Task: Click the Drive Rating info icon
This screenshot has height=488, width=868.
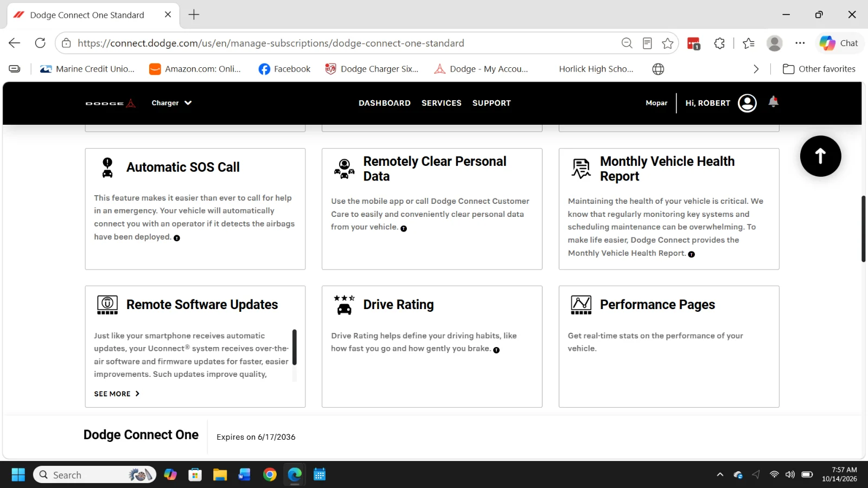Action: (496, 350)
